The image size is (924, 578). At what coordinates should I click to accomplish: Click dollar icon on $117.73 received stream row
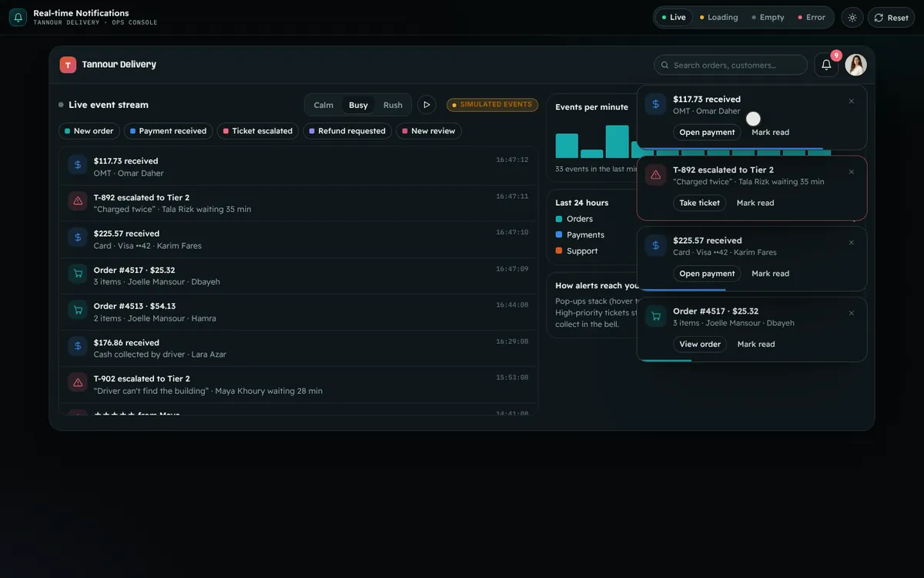(78, 165)
